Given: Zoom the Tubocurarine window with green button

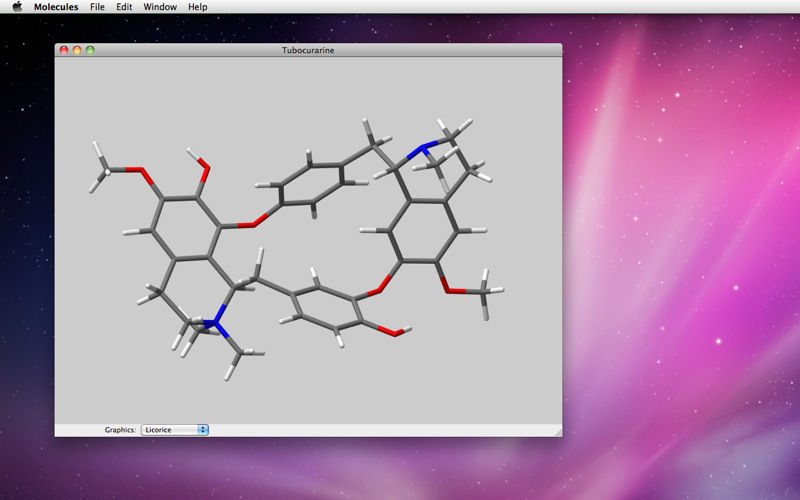Looking at the screenshot, I should tap(90, 50).
